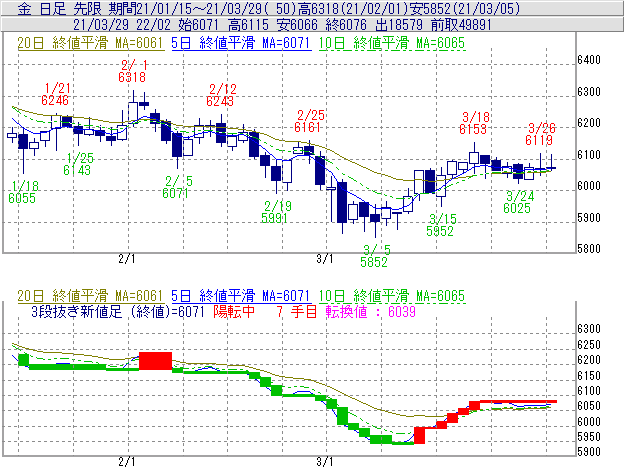The height and width of the screenshot is (473, 624).
Task: Click the tall 2/1 peak candlestick
Action: (133, 109)
